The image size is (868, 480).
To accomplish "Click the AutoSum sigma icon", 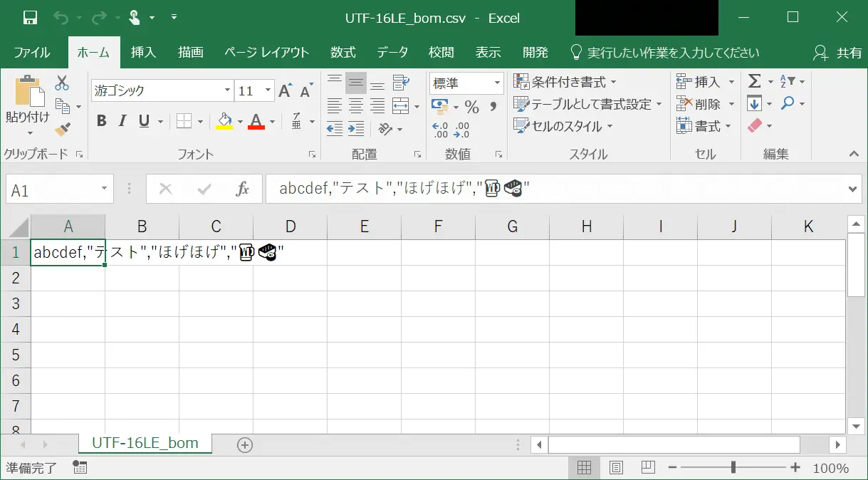I will pos(755,82).
